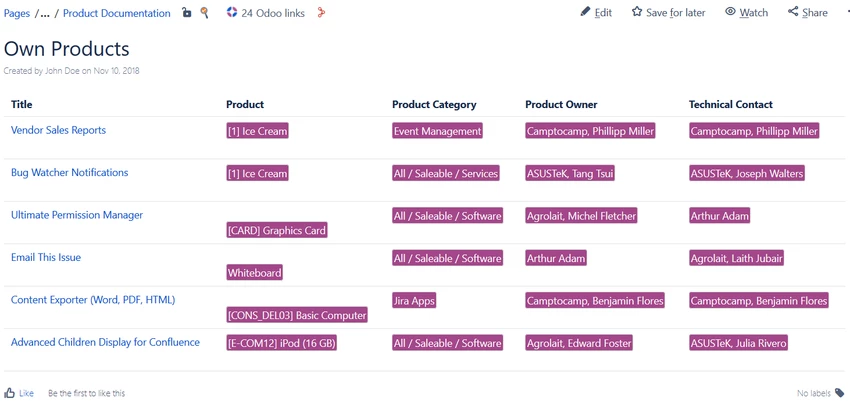
Task: Open Bug Watcher Notifications page link
Action: (x=69, y=172)
